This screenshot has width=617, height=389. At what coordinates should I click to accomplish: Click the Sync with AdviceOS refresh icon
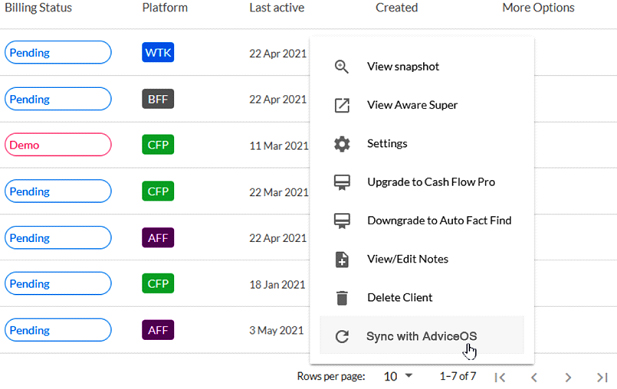(342, 336)
